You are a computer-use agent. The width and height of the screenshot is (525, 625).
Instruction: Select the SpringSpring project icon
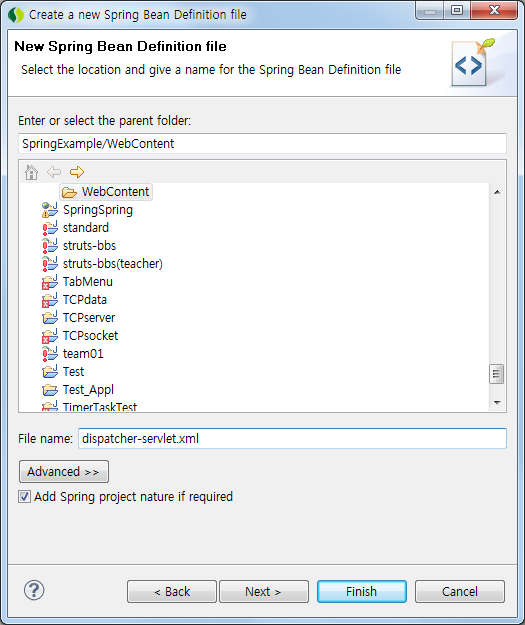pyautogui.click(x=50, y=210)
